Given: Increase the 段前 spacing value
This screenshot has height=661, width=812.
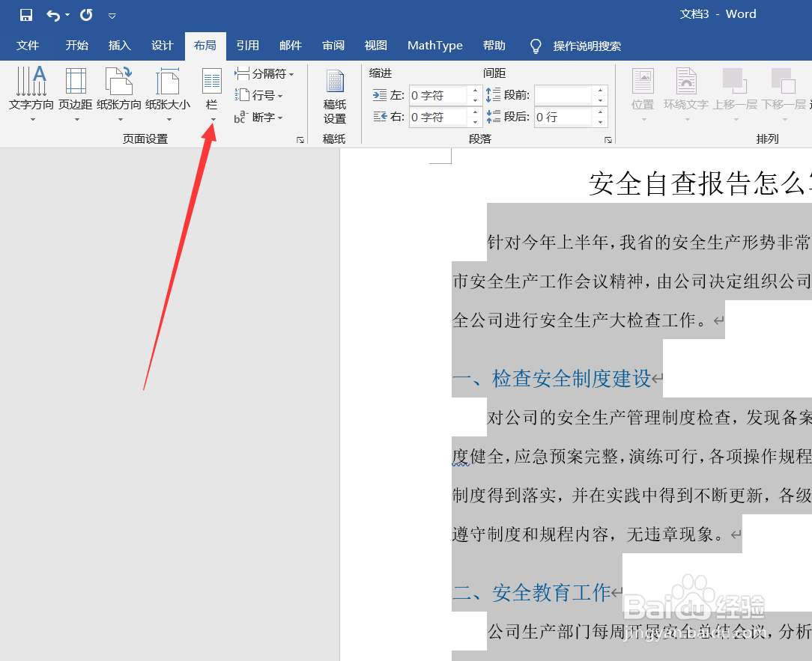Looking at the screenshot, I should [600, 91].
